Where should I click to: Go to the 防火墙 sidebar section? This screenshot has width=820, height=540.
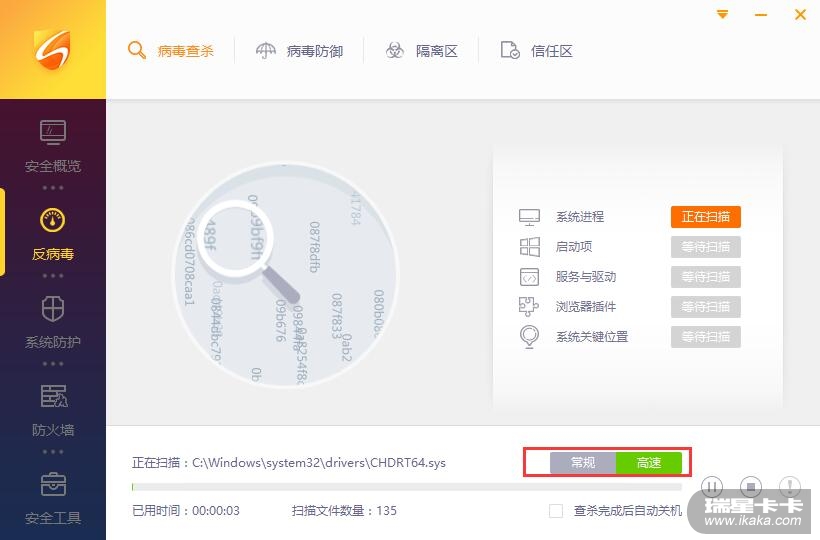53,410
